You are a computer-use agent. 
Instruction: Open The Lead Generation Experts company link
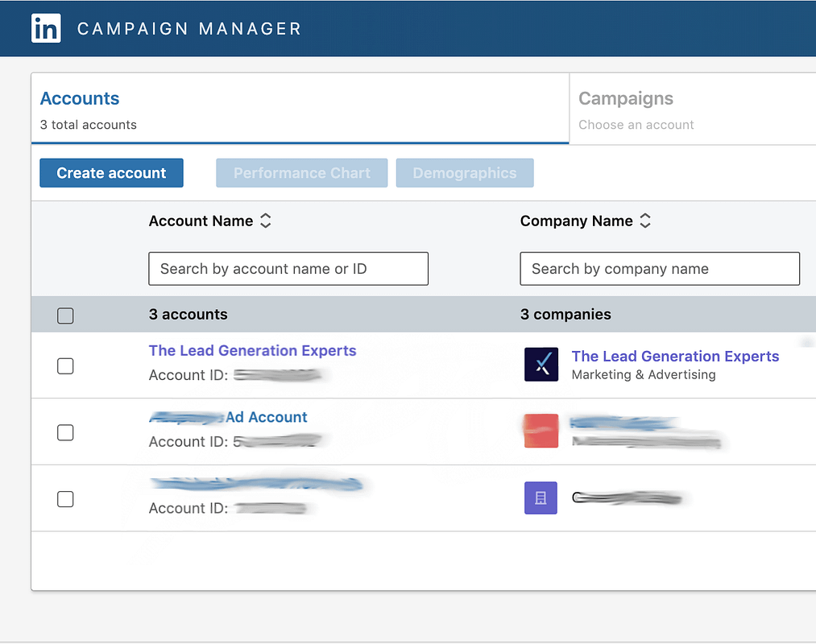(675, 357)
